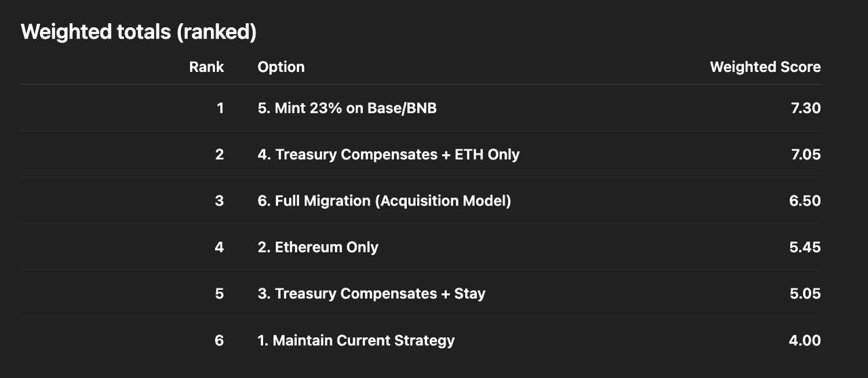The image size is (868, 378).
Task: Select "6. Full Migration (Acquisition Model)" option
Action: tap(384, 201)
